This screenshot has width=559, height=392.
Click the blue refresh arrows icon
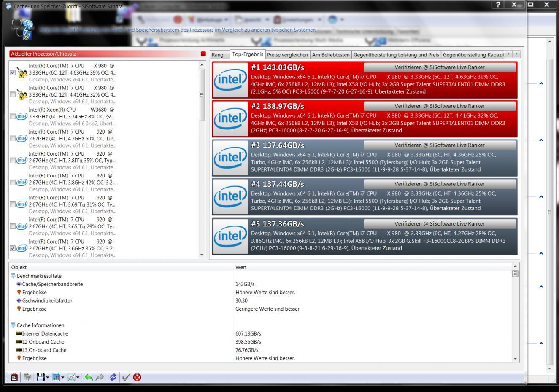(x=113, y=377)
